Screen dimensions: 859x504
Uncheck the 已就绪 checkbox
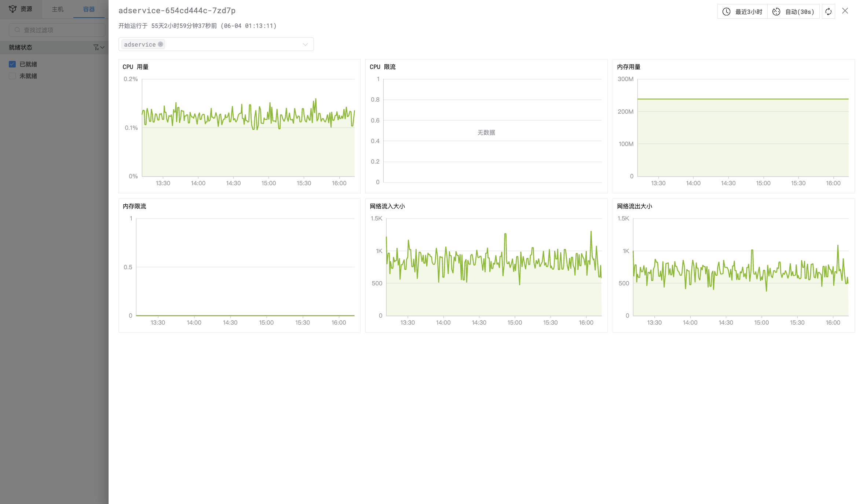coord(12,64)
